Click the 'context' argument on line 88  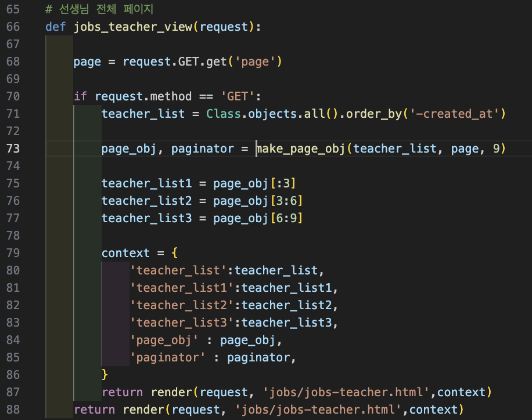[x=433, y=410]
